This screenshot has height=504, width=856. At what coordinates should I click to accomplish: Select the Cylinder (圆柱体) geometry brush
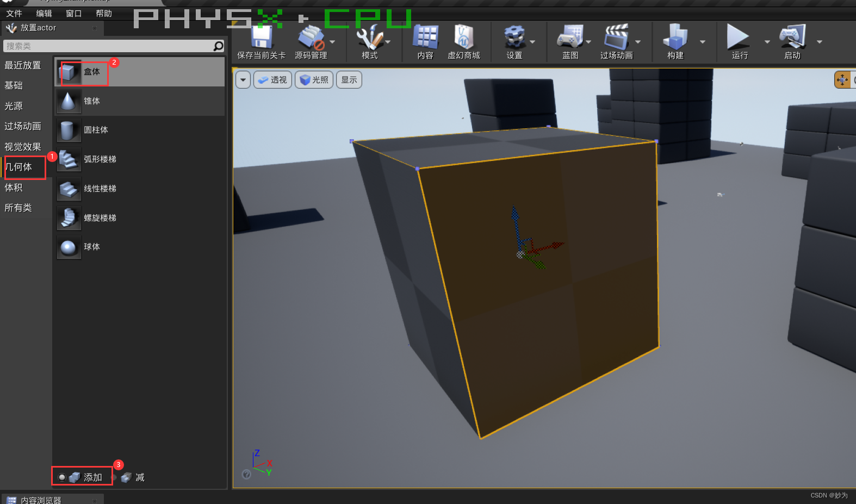[x=139, y=130]
